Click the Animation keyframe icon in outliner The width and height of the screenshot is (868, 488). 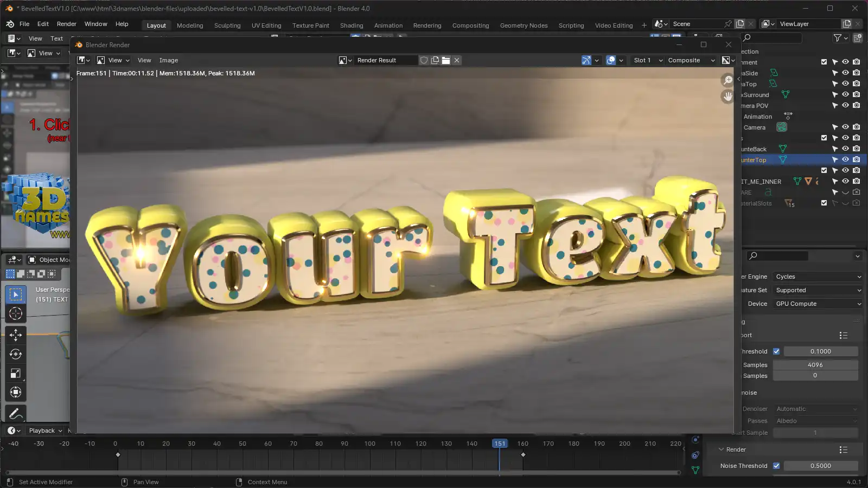pyautogui.click(x=788, y=116)
